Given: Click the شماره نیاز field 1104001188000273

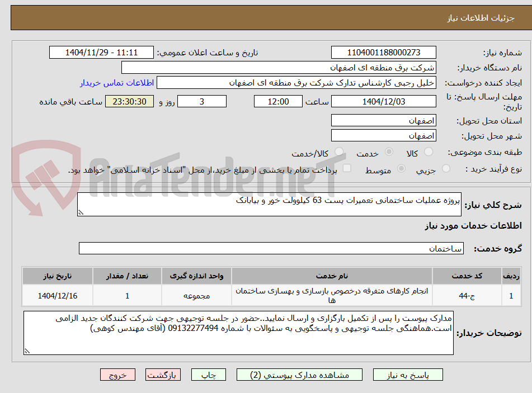Looking at the screenshot, I should [383, 53].
